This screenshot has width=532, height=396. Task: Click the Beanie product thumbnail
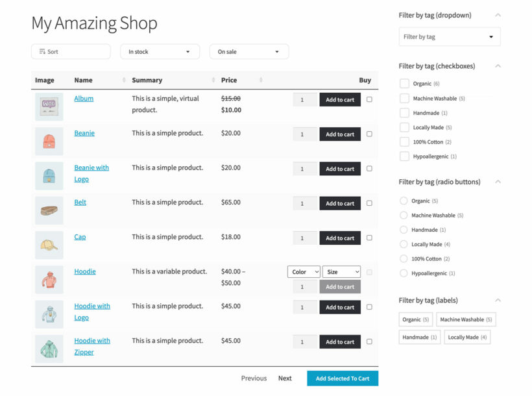coord(49,140)
